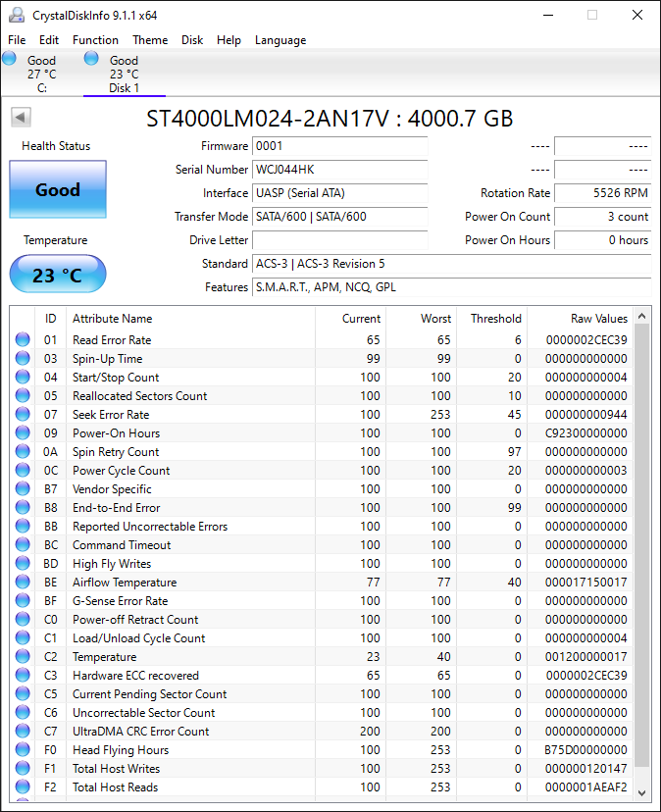This screenshot has width=661, height=812.
Task: Click the CrystalDiskInfo app icon in title bar
Action: tap(17, 15)
